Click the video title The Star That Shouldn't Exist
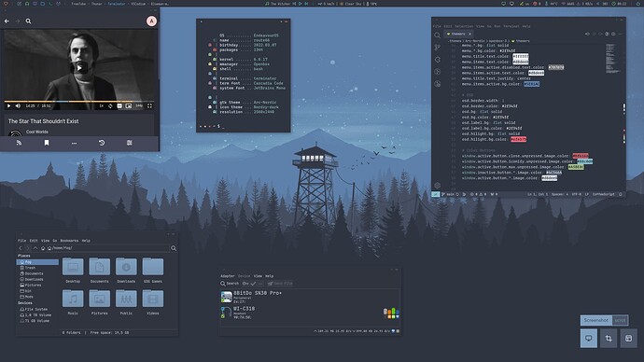644x362 pixels. pyautogui.click(x=43, y=121)
